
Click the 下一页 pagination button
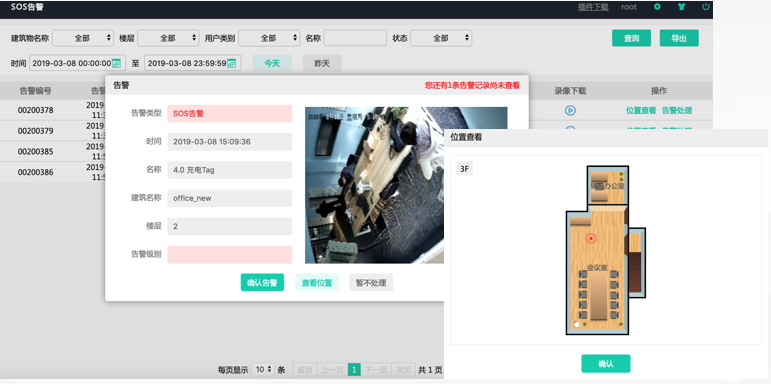pyautogui.click(x=376, y=370)
